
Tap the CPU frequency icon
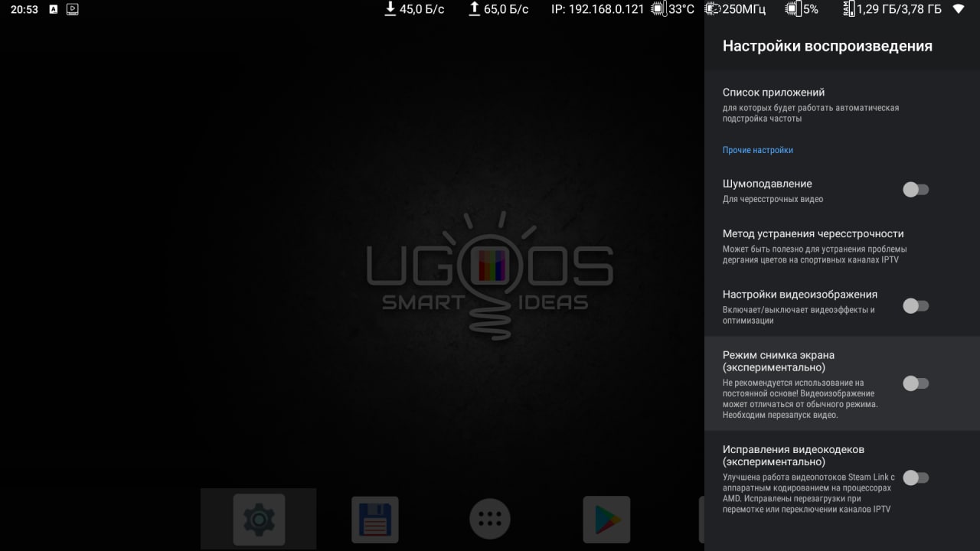713,9
